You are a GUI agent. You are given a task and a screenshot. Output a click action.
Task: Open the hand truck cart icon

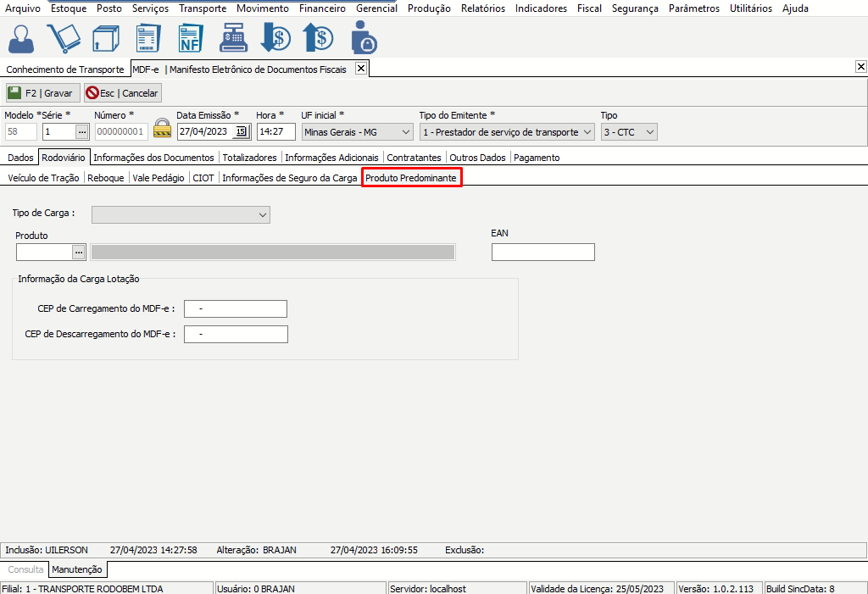coord(63,38)
